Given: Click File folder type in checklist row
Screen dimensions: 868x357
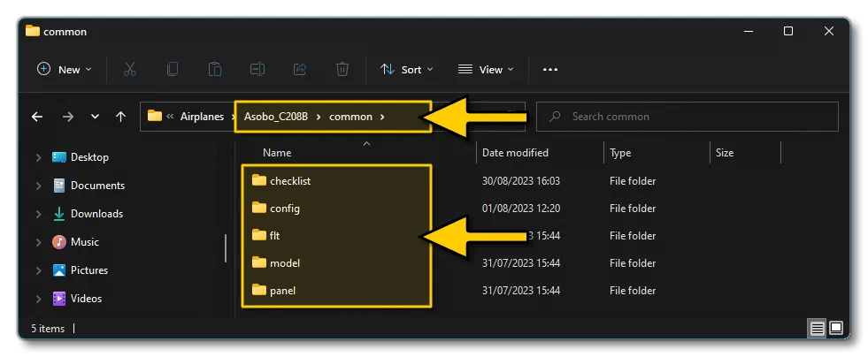Looking at the screenshot, I should point(633,181).
